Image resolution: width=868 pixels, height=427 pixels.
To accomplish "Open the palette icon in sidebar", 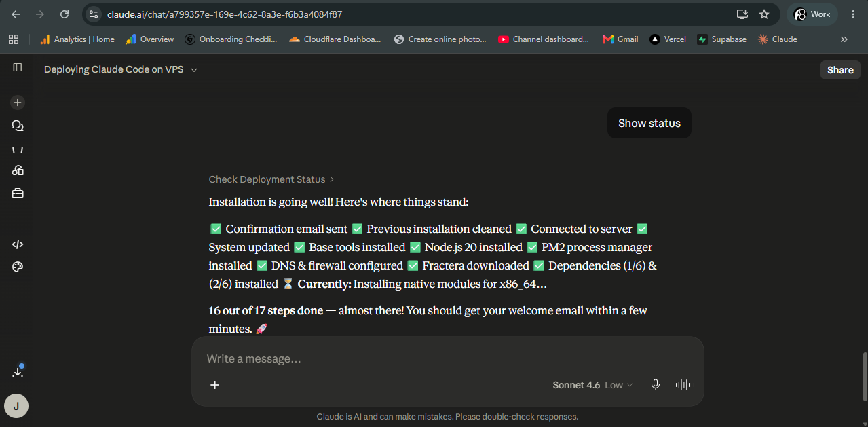I will 18,267.
